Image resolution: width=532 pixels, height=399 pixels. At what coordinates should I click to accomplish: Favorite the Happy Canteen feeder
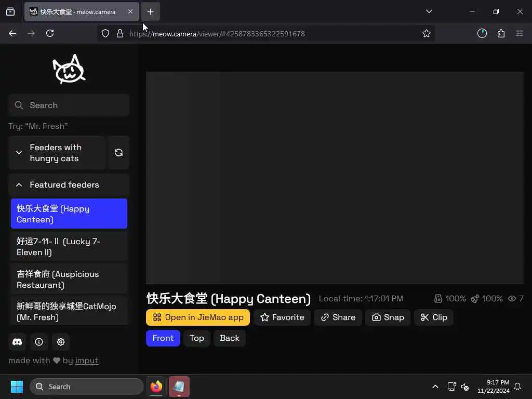pos(282,317)
